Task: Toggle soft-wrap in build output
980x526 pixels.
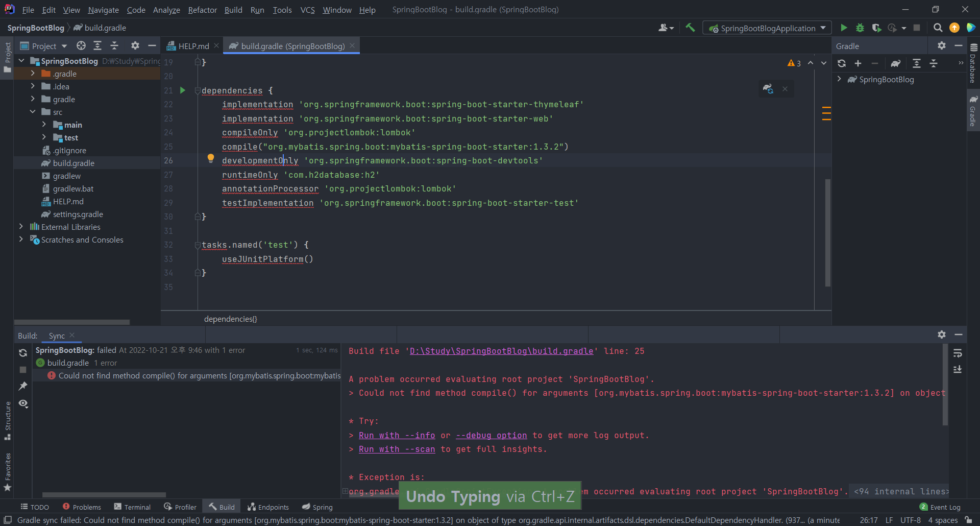Action: pos(958,353)
